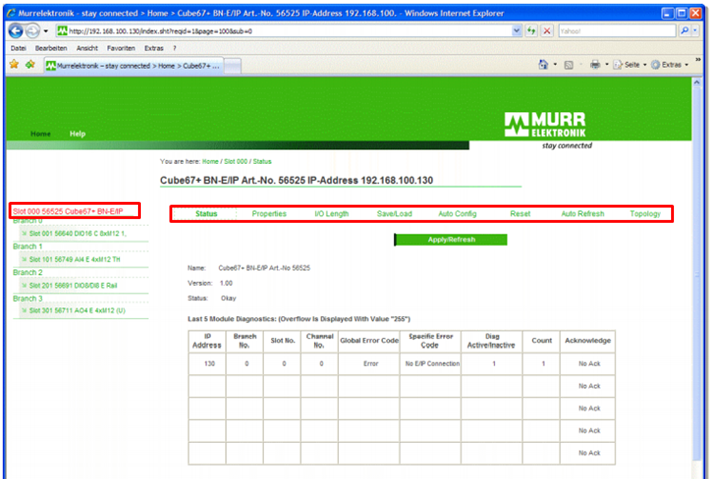
Task: Go back with the browser Back arrow
Action: [15, 31]
